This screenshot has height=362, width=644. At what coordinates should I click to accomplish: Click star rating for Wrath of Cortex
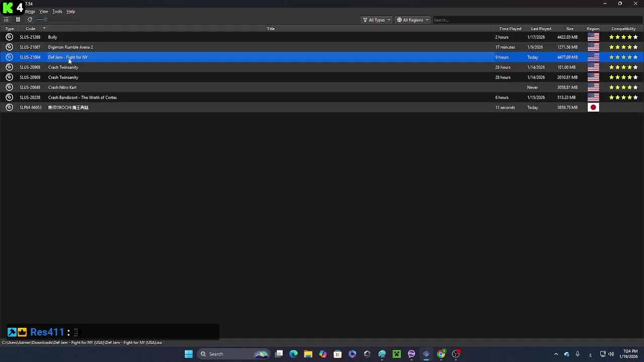tap(623, 98)
